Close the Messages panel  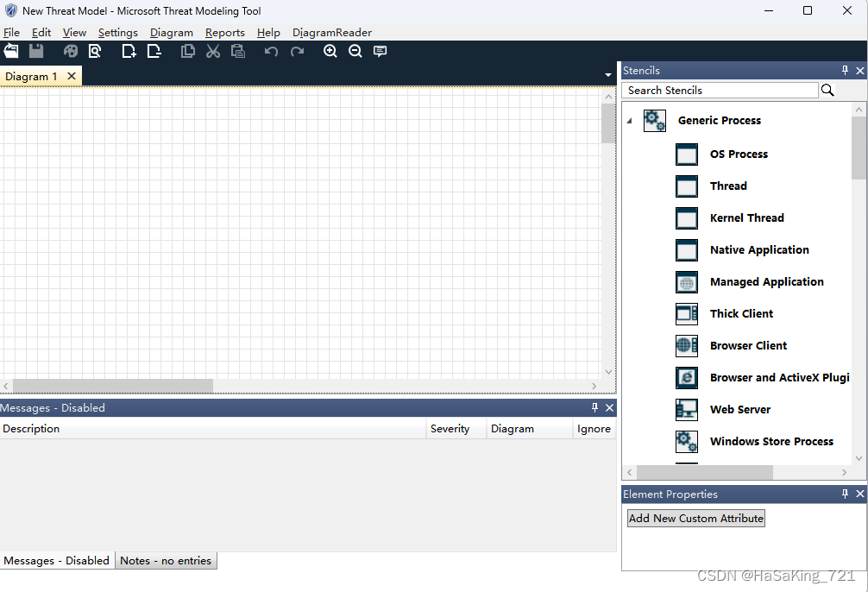609,407
